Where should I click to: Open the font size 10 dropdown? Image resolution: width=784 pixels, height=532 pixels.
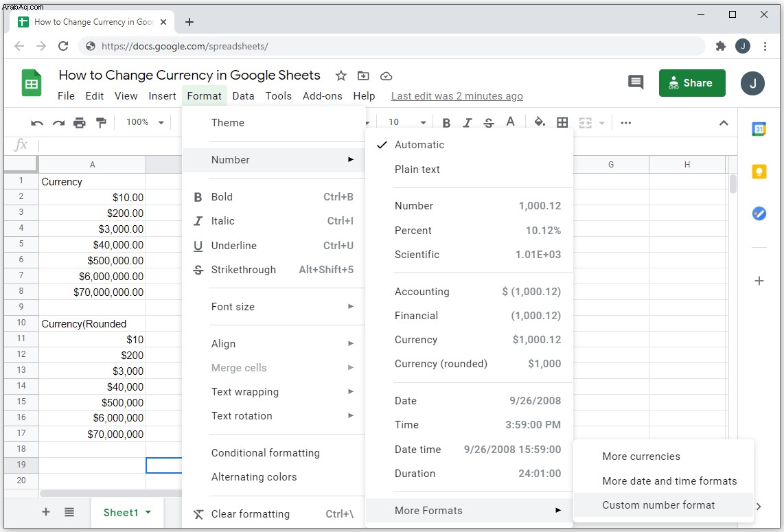coord(423,122)
